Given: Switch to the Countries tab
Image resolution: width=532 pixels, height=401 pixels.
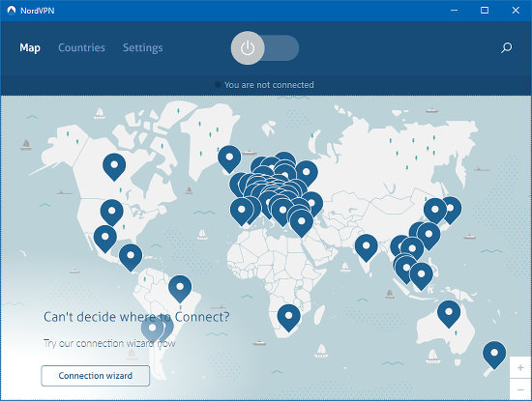Looking at the screenshot, I should click(81, 47).
